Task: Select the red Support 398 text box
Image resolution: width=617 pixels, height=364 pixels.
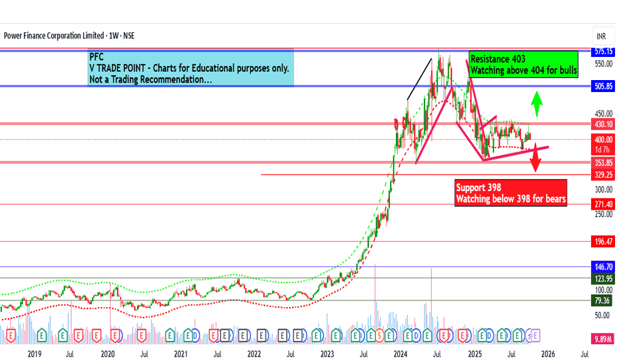Action: pyautogui.click(x=511, y=193)
